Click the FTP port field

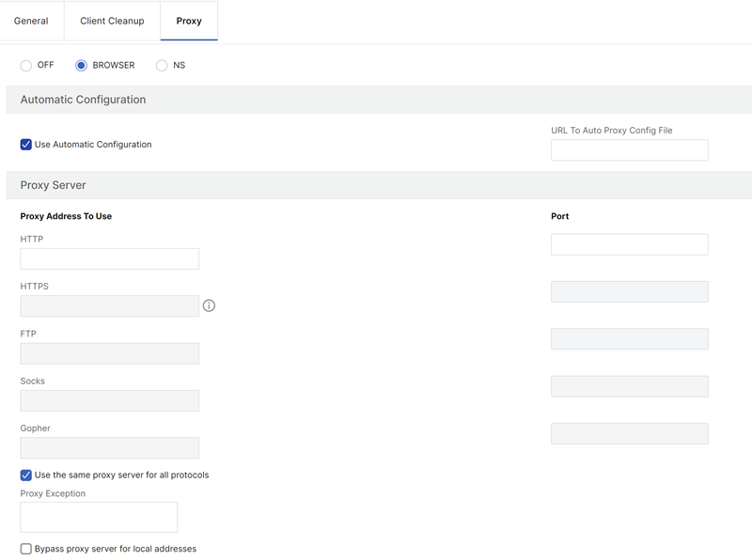(x=629, y=339)
